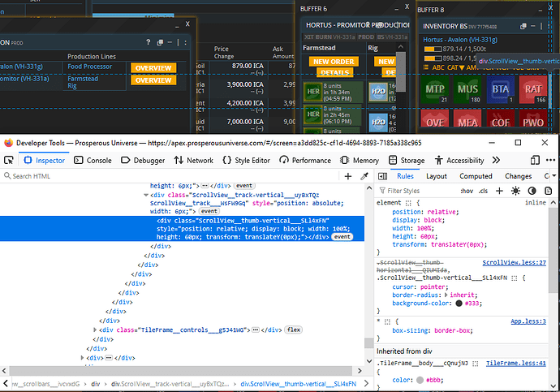Image resolution: width=560 pixels, height=392 pixels.
Task: Open sidebar tabs overflow dropdown arrow
Action: 554,175
